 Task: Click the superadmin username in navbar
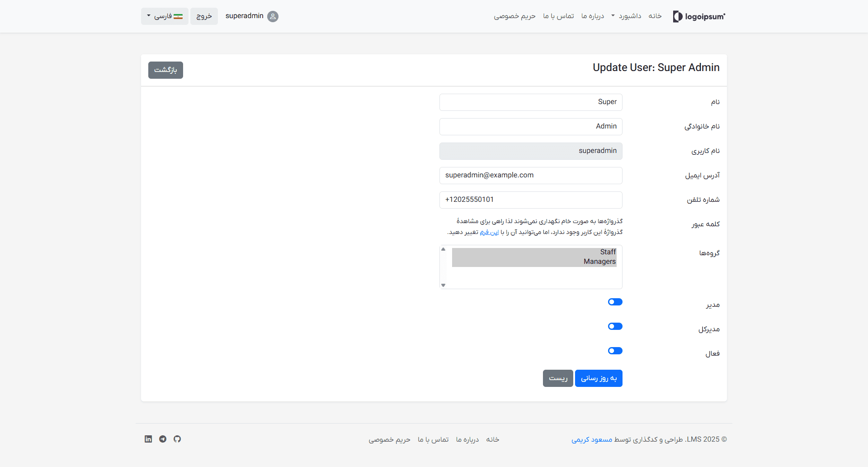pyautogui.click(x=245, y=16)
